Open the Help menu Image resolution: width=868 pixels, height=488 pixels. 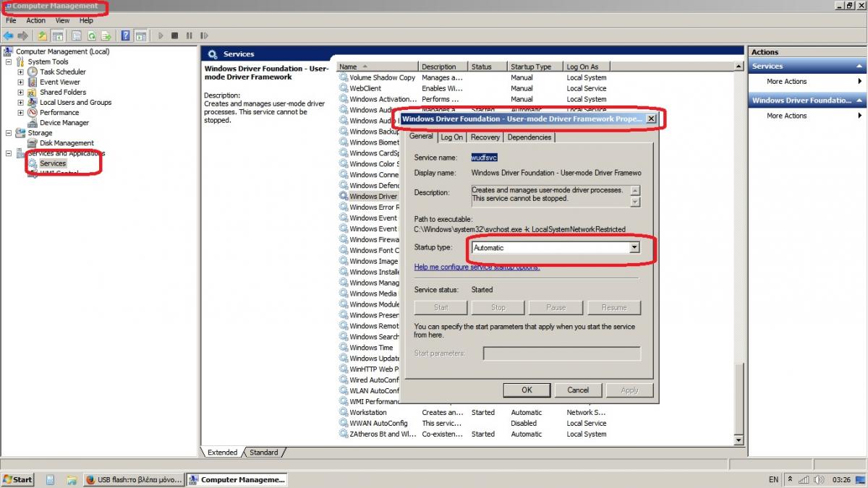click(86, 20)
